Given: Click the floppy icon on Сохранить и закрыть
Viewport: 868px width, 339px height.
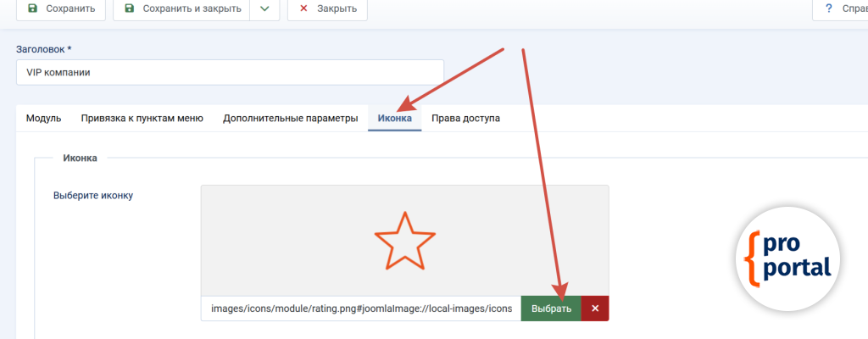Looking at the screenshot, I should (x=129, y=8).
